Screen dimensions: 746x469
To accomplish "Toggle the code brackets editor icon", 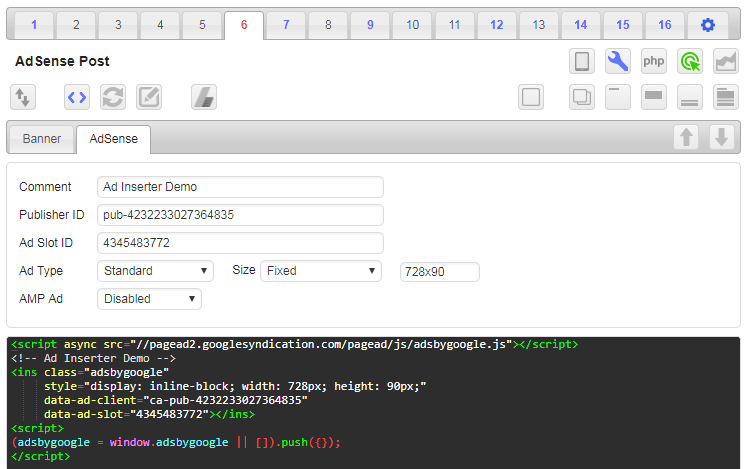I will [x=77, y=97].
